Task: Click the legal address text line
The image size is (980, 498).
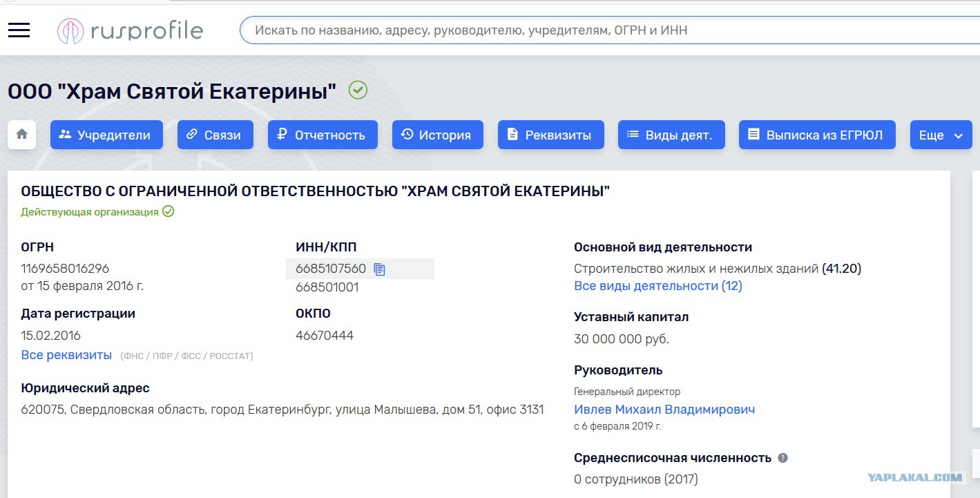Action: 282,410
